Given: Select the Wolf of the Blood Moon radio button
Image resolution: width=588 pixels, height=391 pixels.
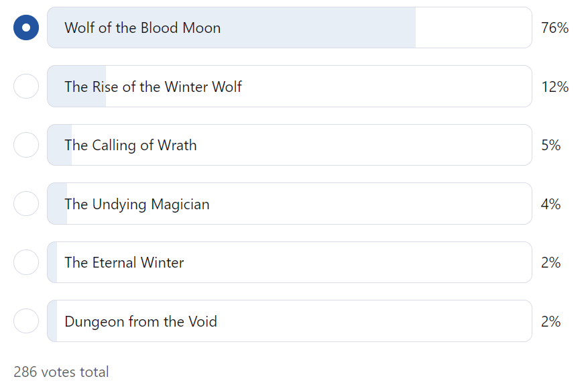Looking at the screenshot, I should click(x=25, y=27).
